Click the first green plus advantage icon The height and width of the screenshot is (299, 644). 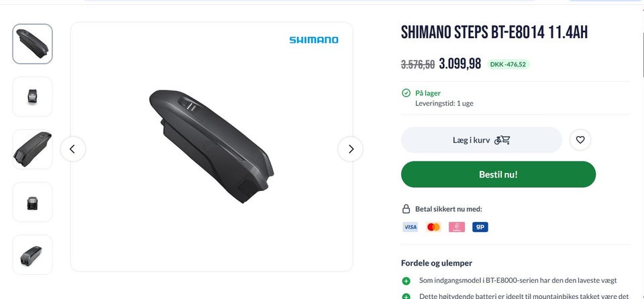click(406, 281)
